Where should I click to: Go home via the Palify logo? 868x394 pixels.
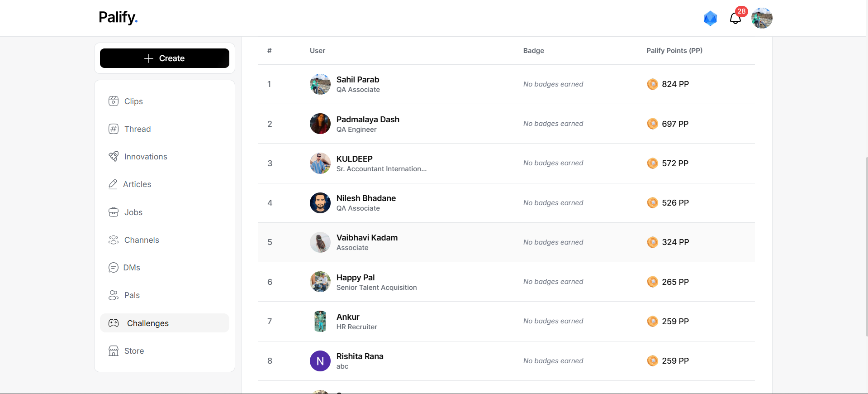[x=118, y=18]
